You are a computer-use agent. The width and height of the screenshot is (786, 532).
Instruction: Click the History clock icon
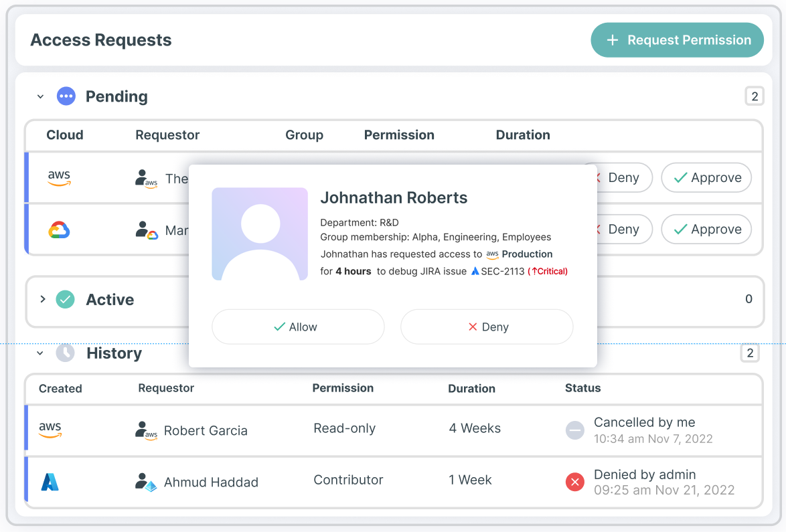click(65, 353)
